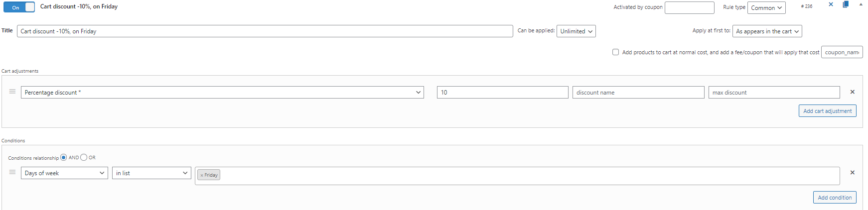Screen dimensions: 868x210
Task: Remove the Friday tag from the list
Action: (x=202, y=175)
